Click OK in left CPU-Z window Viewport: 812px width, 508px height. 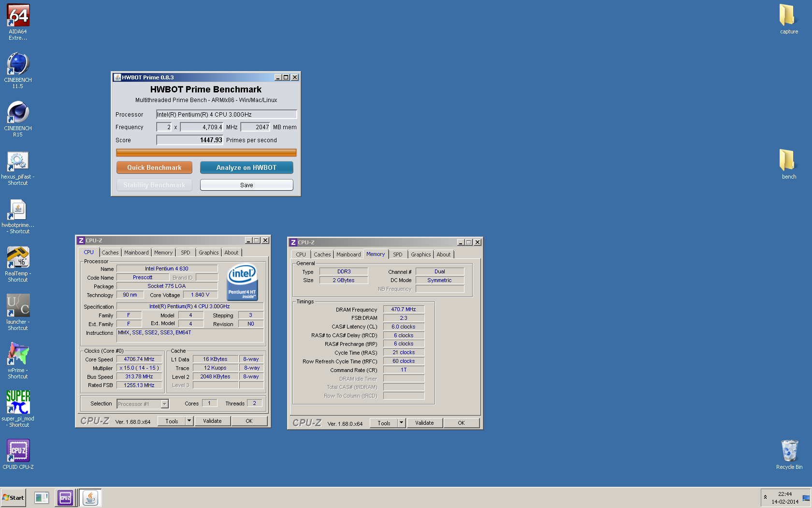coord(249,421)
